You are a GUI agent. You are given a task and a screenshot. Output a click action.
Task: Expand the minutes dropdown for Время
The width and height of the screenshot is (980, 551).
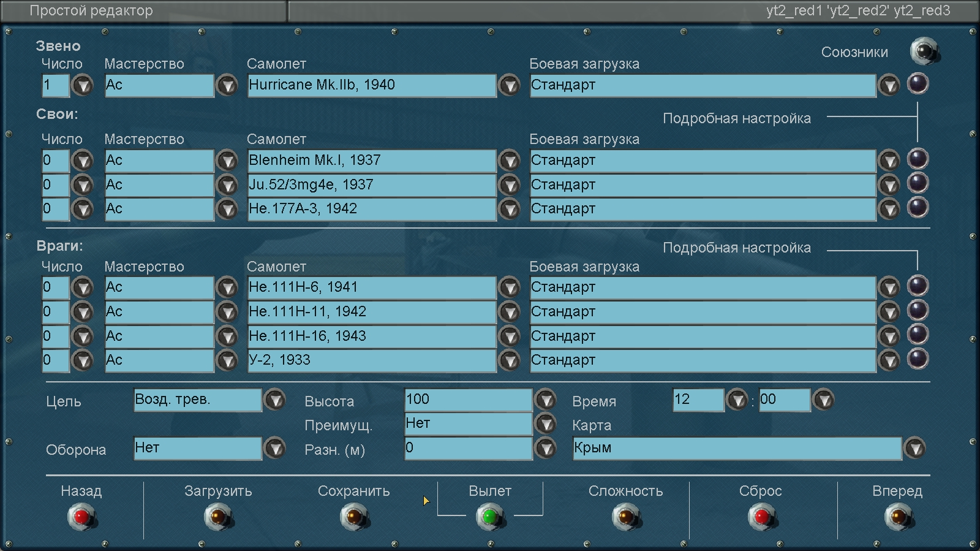tap(823, 400)
